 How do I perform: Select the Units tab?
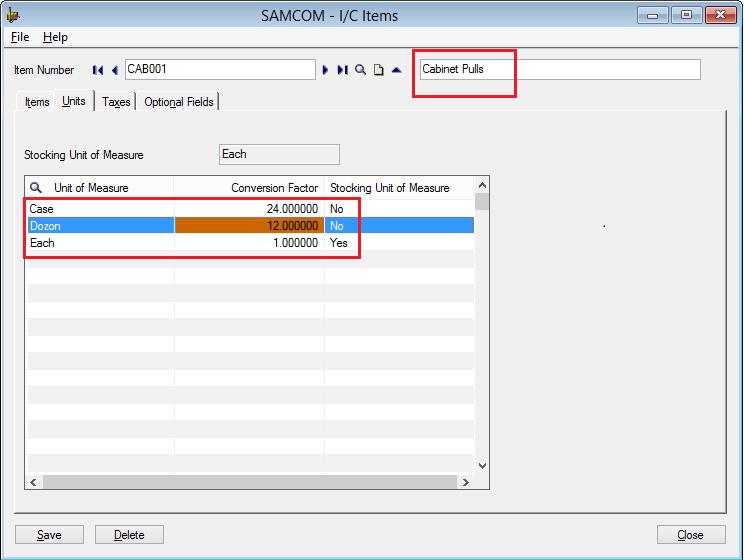click(74, 101)
